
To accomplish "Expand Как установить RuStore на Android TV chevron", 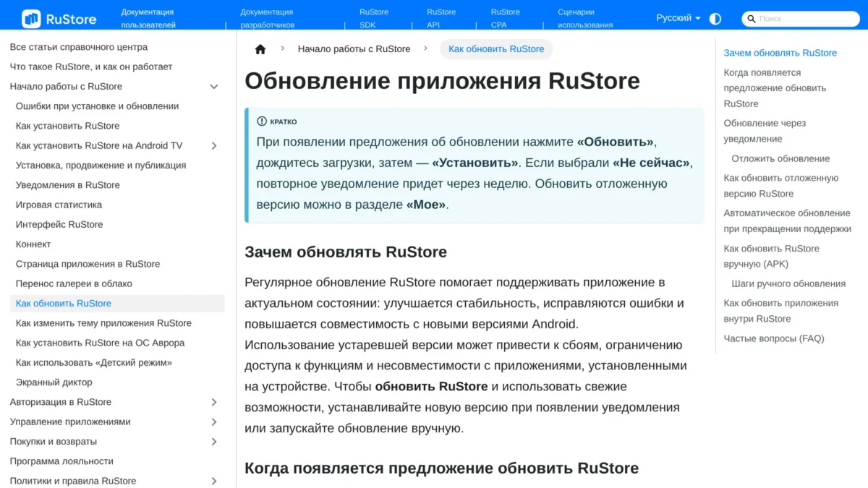I will (214, 146).
